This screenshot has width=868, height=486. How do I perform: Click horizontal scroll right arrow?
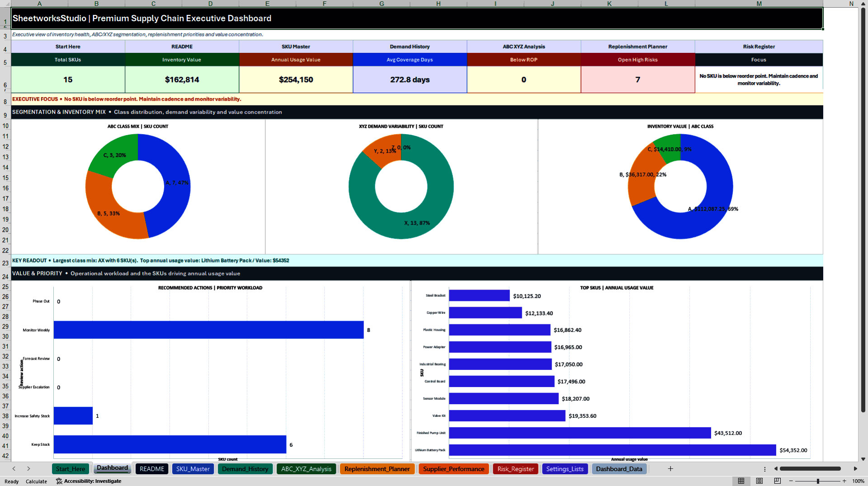[855, 469]
